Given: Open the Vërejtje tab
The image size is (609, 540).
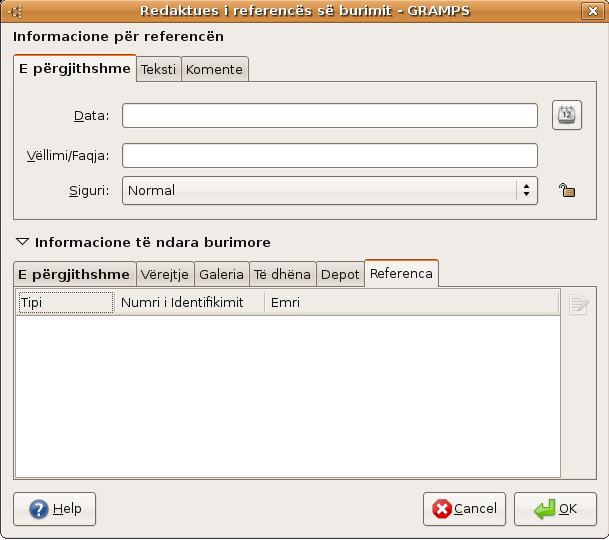Looking at the screenshot, I should coord(165,274).
